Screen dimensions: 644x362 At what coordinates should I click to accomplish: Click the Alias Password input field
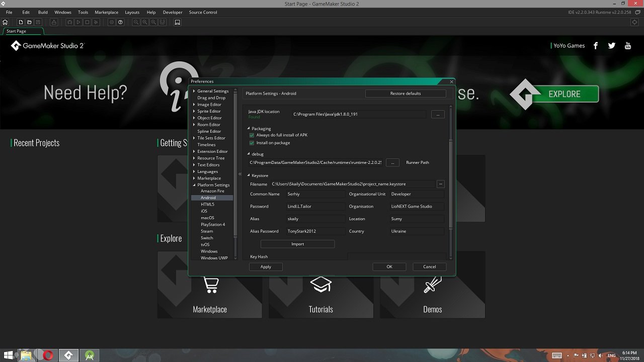[x=315, y=231]
